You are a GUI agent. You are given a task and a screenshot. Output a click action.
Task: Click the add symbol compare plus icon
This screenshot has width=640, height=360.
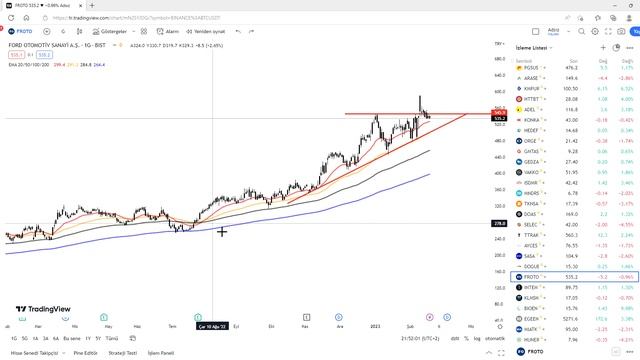tap(47, 31)
